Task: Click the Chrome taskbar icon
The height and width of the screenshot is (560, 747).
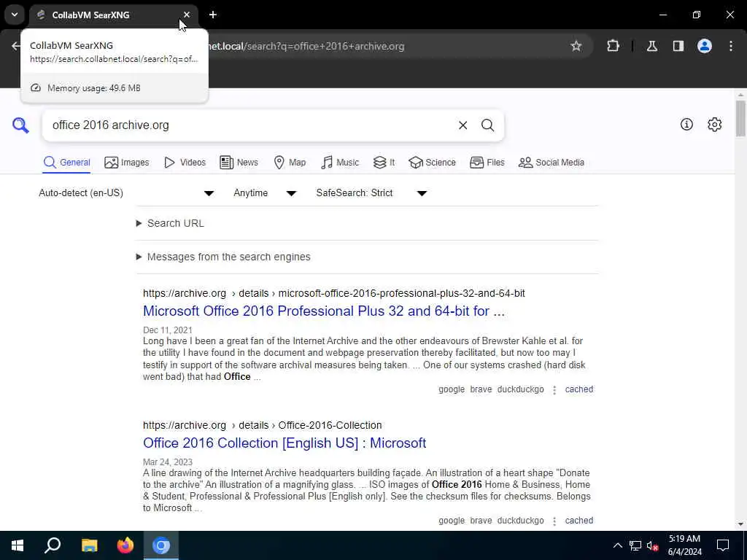Action: point(161,545)
